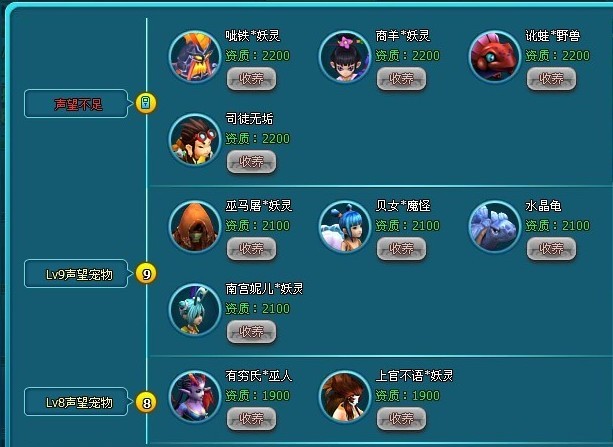Select the 司徒无垢 goggles character portrait
Viewport: 613px width, 447px height.
point(195,140)
